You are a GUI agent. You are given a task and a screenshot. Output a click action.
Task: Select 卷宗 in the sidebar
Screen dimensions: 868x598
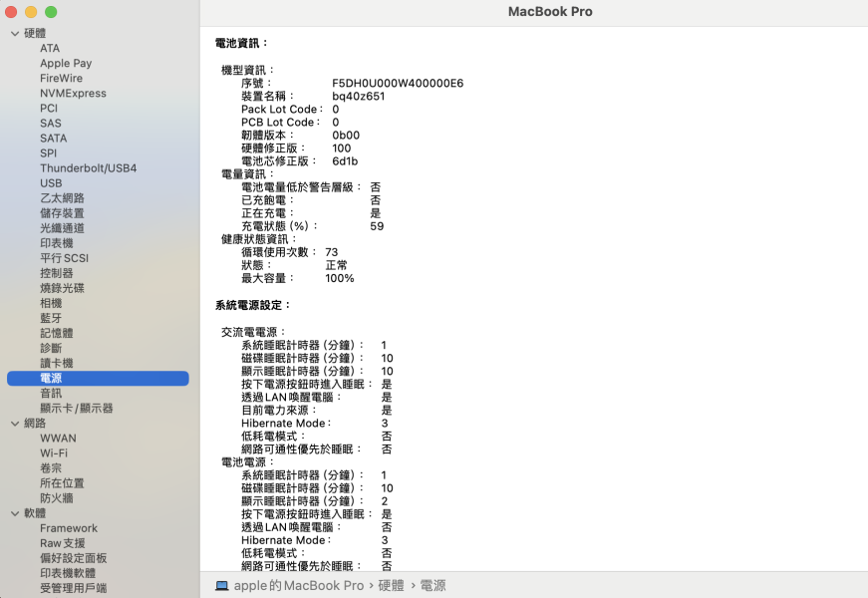51,467
